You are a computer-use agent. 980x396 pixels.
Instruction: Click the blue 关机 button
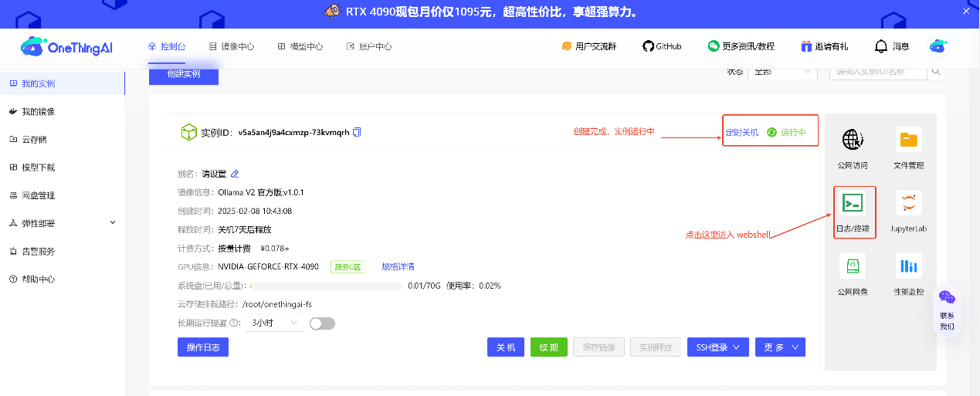[506, 347]
